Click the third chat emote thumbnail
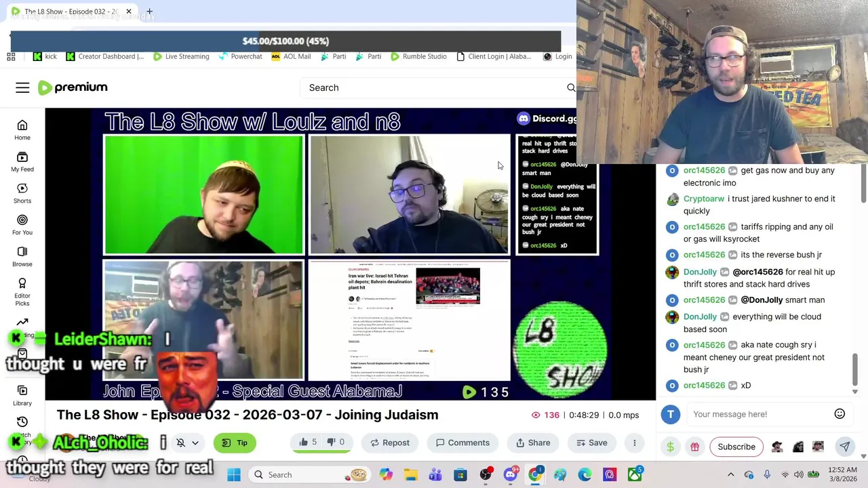 (818, 447)
